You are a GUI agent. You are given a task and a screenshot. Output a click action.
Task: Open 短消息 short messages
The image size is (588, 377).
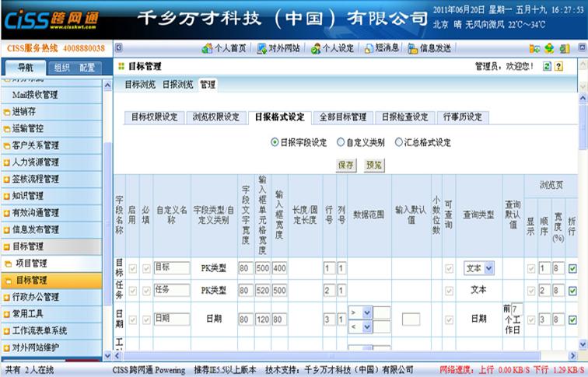pyautogui.click(x=381, y=48)
